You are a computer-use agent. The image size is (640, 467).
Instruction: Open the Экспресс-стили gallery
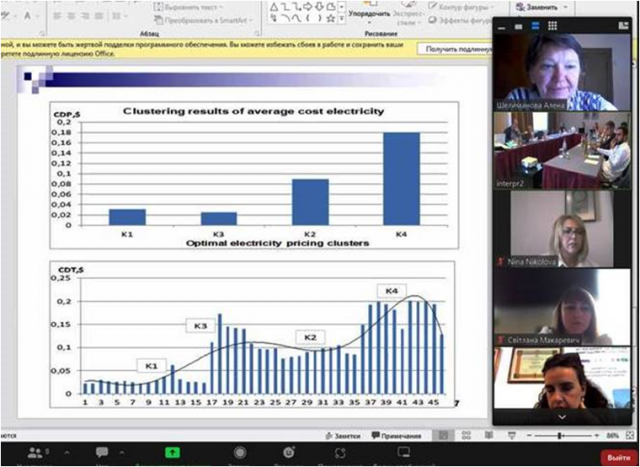(409, 15)
